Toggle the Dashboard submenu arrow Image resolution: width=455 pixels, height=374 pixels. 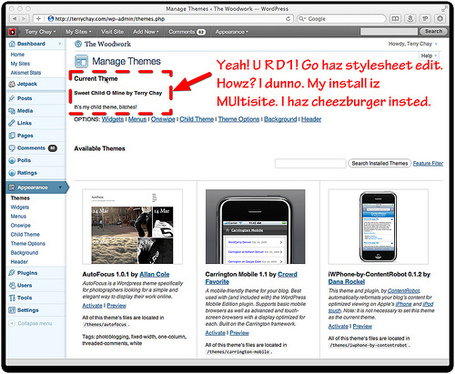[x=60, y=44]
